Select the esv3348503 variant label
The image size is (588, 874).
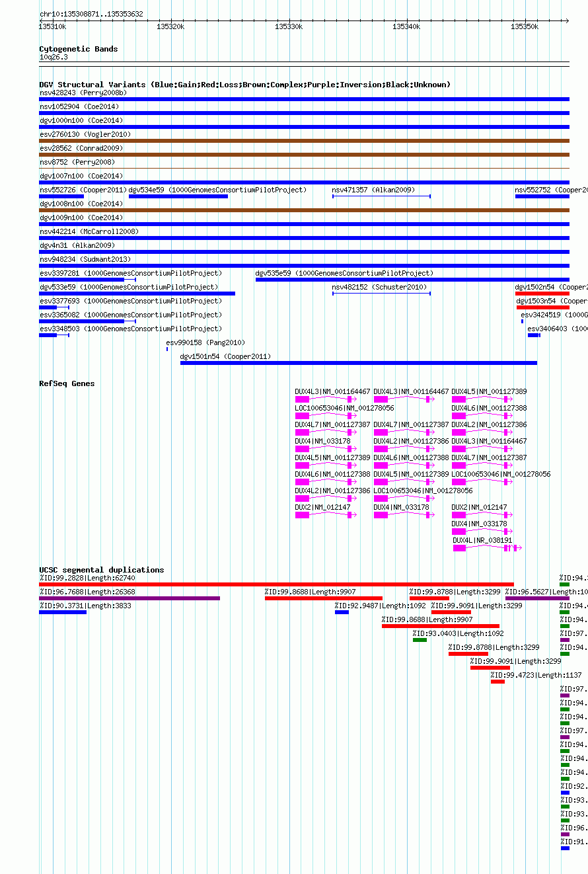point(131,329)
